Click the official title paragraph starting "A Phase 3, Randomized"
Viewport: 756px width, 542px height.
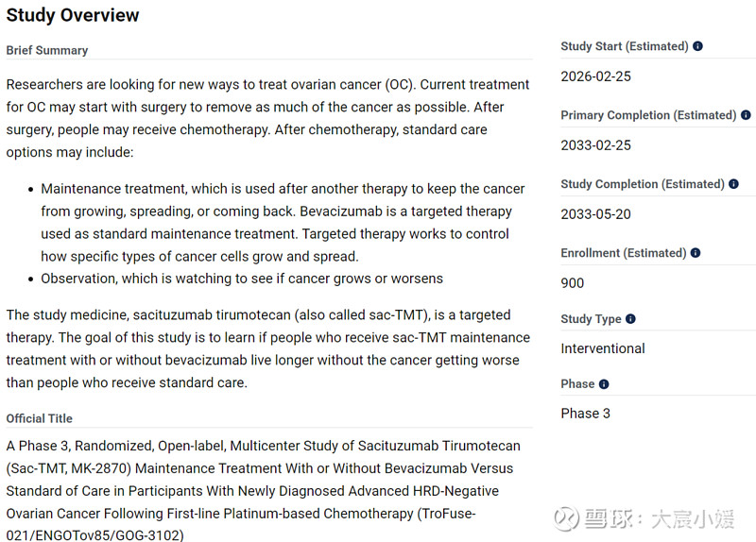pos(263,490)
